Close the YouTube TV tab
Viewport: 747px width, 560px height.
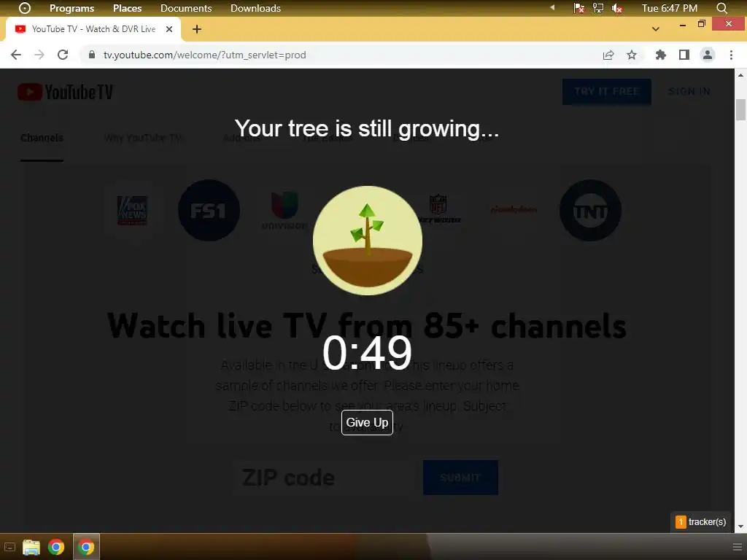coord(169,29)
